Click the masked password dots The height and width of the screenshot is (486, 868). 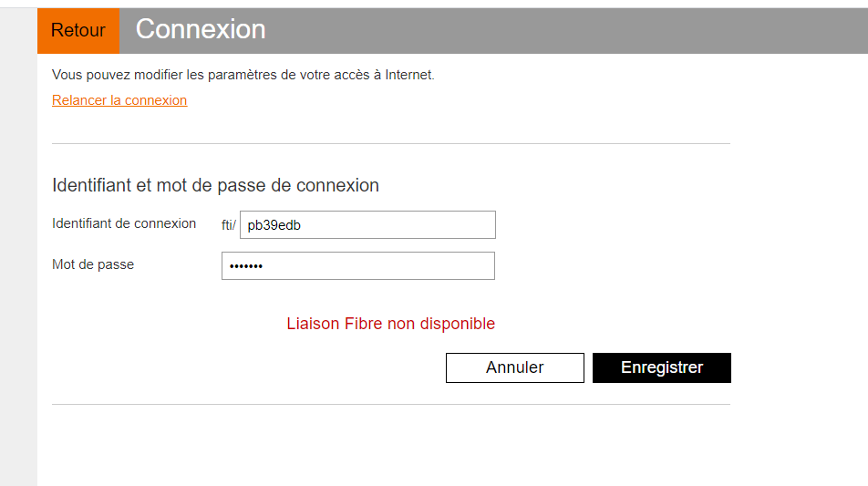[x=245, y=266]
